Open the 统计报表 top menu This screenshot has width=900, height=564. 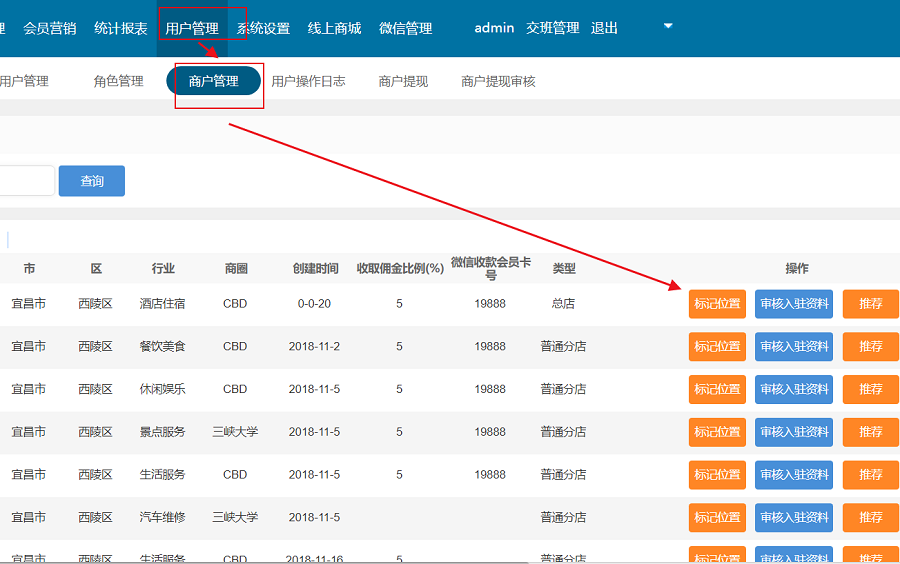coord(121,28)
